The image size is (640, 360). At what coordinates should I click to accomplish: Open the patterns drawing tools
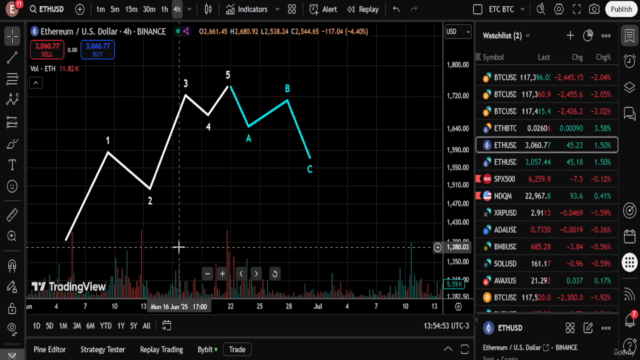12,100
